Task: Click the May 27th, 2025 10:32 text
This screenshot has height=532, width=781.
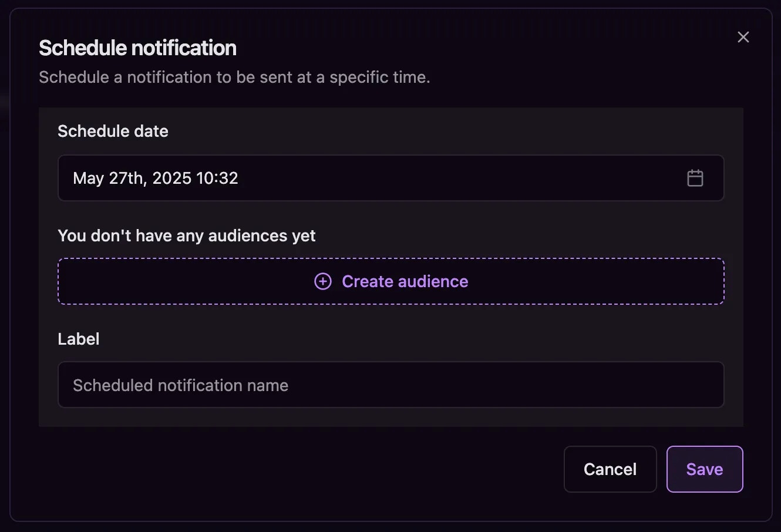Action: click(156, 178)
